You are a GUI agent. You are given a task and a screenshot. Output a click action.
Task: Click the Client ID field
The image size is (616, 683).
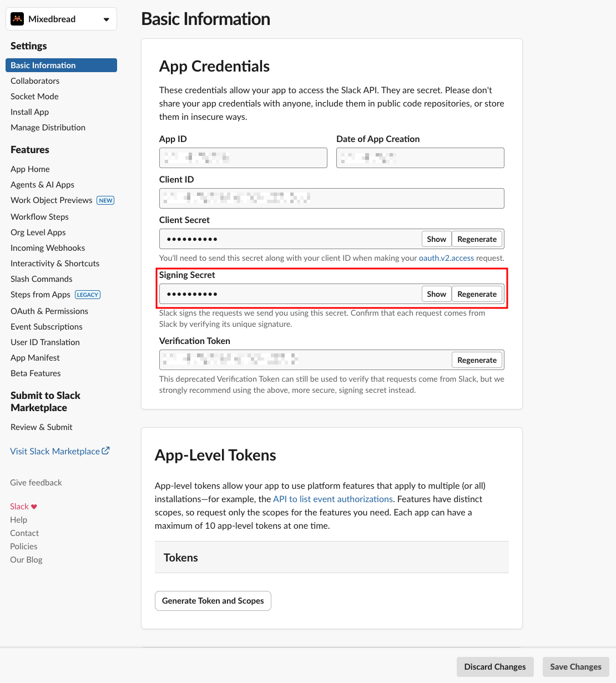pyautogui.click(x=332, y=198)
